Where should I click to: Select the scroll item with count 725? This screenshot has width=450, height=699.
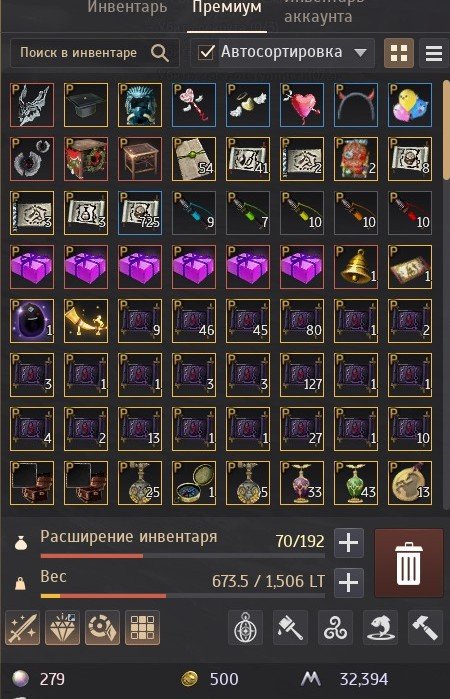point(140,213)
